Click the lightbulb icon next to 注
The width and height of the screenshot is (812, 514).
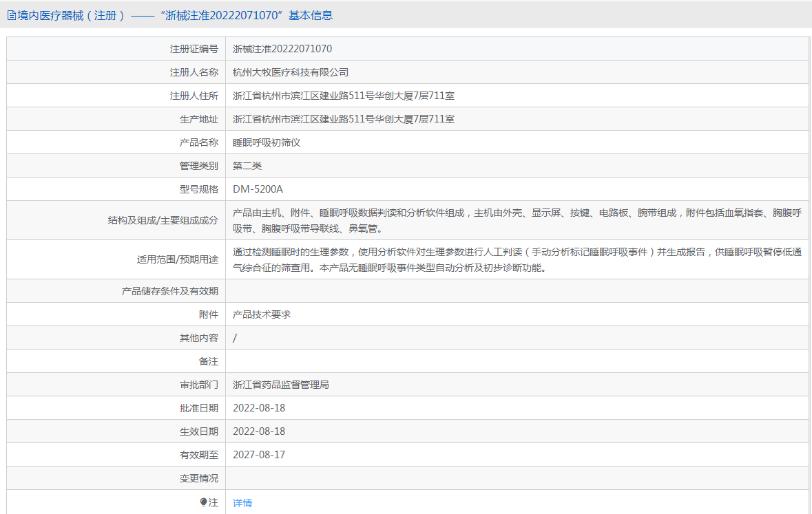pos(204,502)
